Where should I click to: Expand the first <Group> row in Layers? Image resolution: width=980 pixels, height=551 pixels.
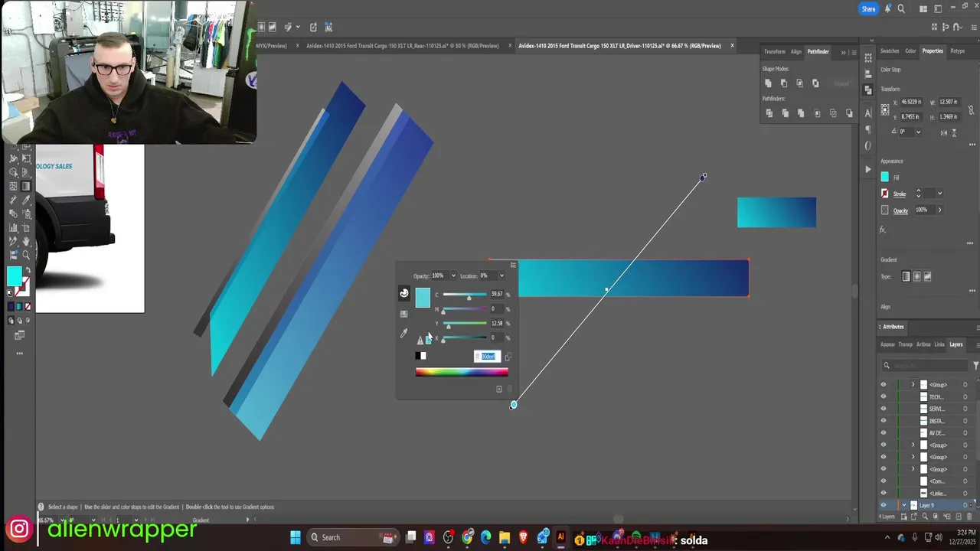(x=913, y=384)
